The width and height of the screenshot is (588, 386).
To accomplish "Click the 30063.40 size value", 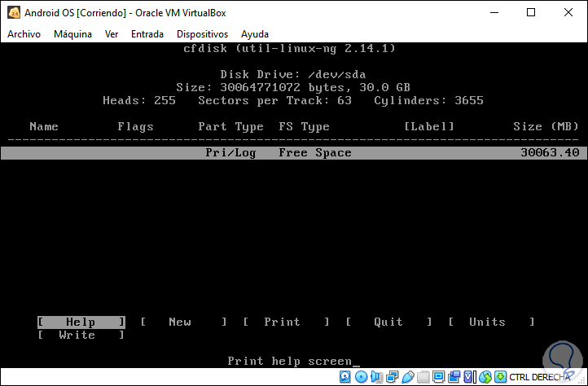I will 550,152.
